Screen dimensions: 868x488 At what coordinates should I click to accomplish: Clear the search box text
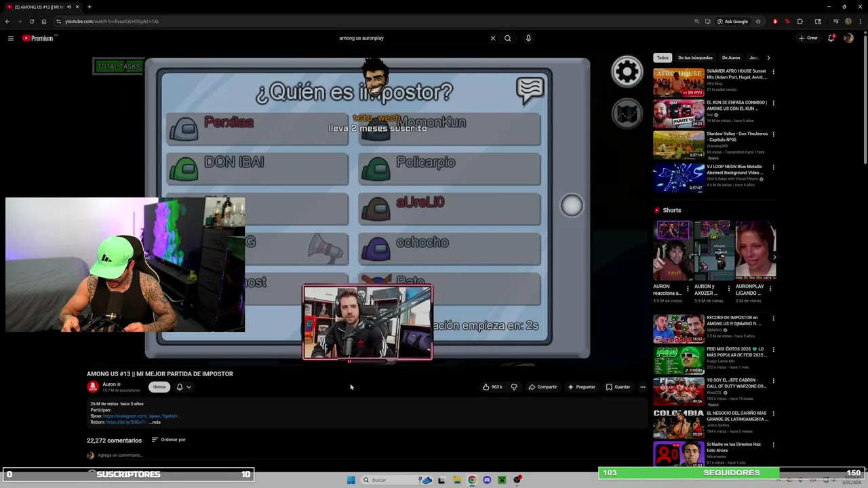pyautogui.click(x=493, y=38)
